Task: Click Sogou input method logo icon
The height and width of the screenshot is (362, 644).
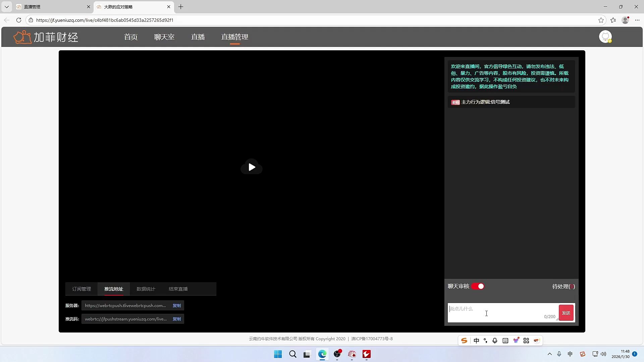Action: click(x=464, y=341)
